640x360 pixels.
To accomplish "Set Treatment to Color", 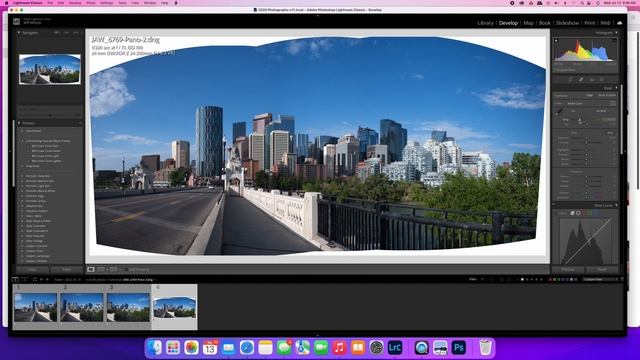I will coord(590,95).
